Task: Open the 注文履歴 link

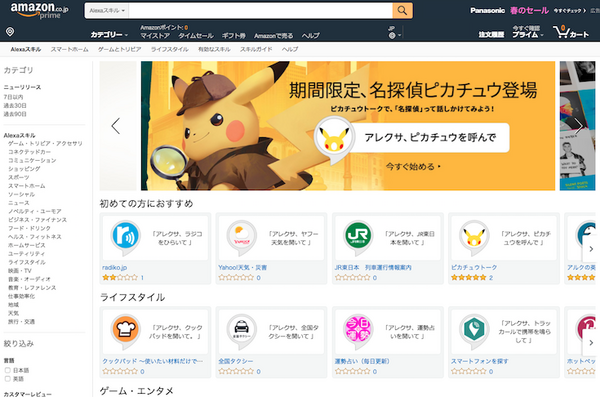Action: pyautogui.click(x=491, y=34)
